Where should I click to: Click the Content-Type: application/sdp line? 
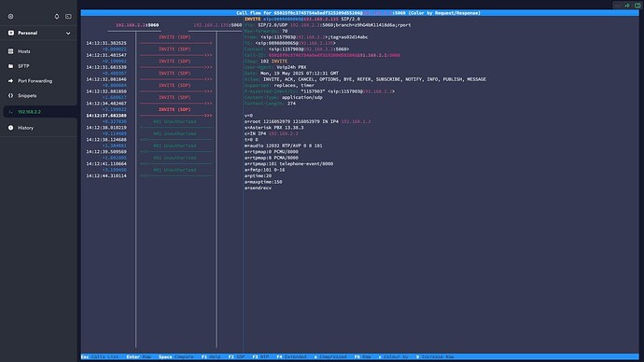(284, 97)
